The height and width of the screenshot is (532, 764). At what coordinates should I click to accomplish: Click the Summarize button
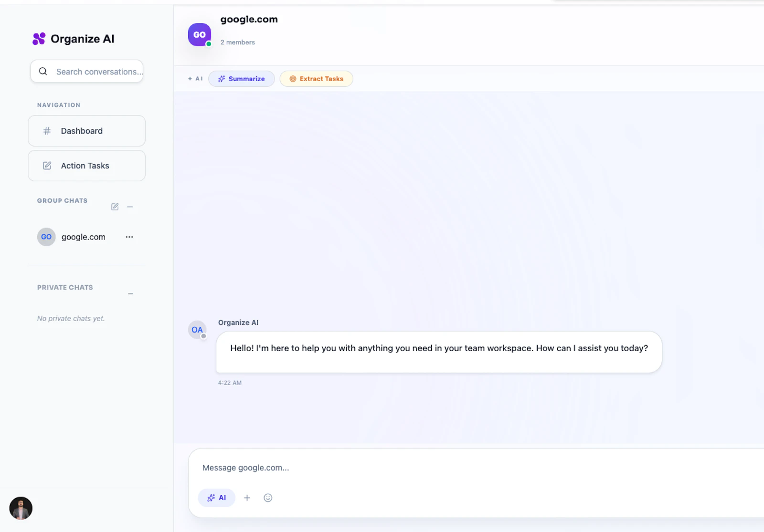pos(242,79)
